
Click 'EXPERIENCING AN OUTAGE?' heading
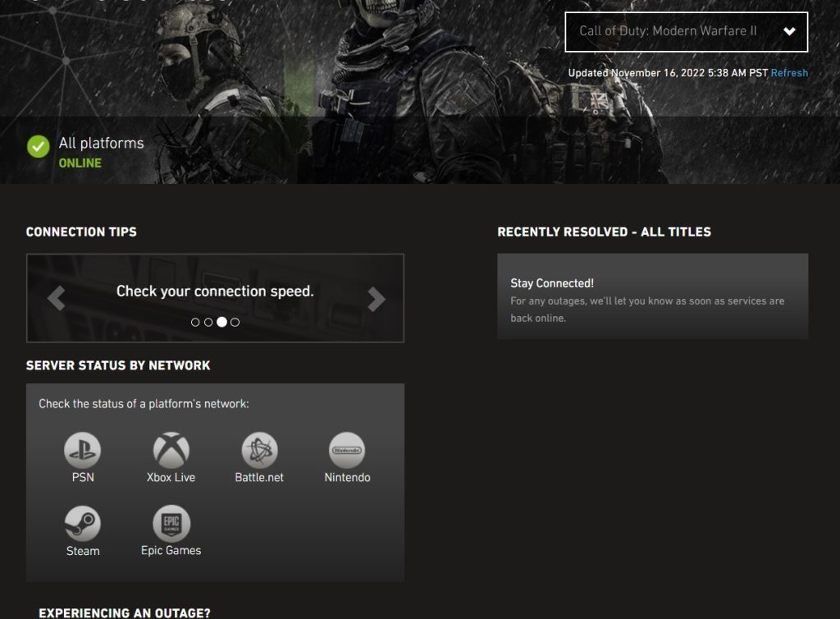(x=125, y=612)
